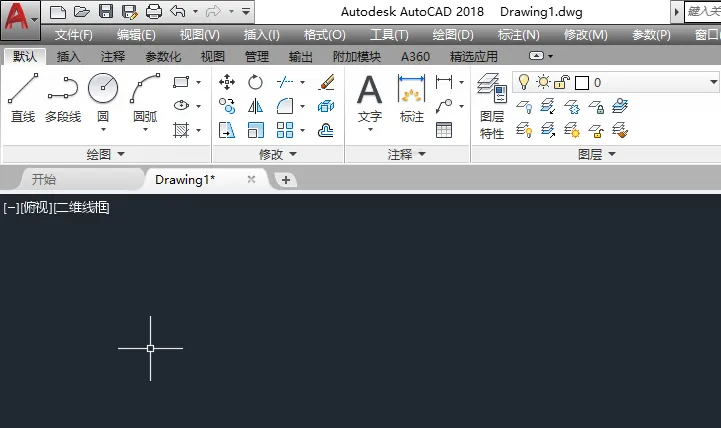This screenshot has height=428, width=721.
Task: Add a new drawing tab with plus
Action: [x=286, y=180]
